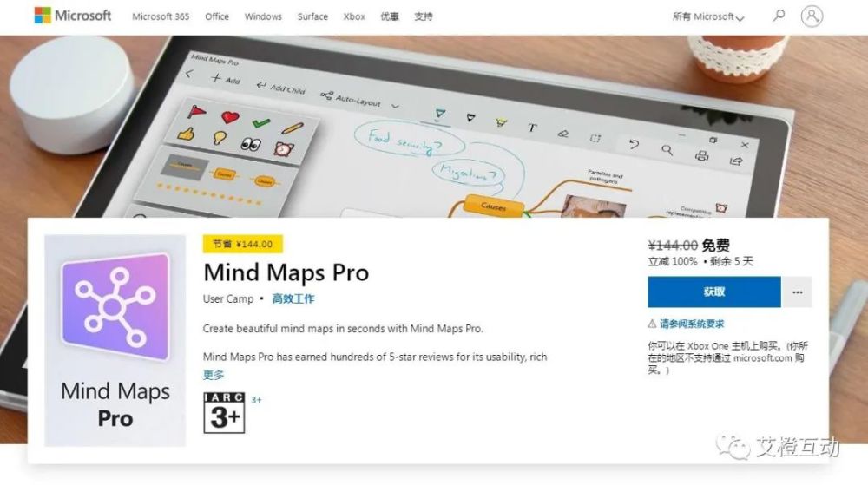This screenshot has width=868, height=485.
Task: Open the Xbox menu item
Action: pyautogui.click(x=354, y=16)
